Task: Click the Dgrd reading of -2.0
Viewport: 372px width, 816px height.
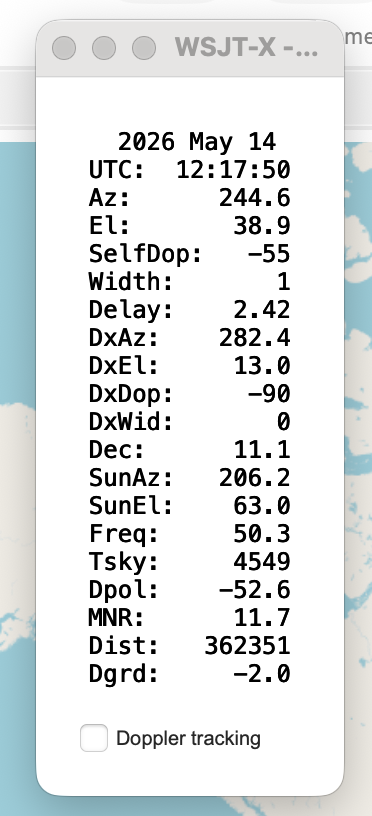Action: [x=262, y=674]
